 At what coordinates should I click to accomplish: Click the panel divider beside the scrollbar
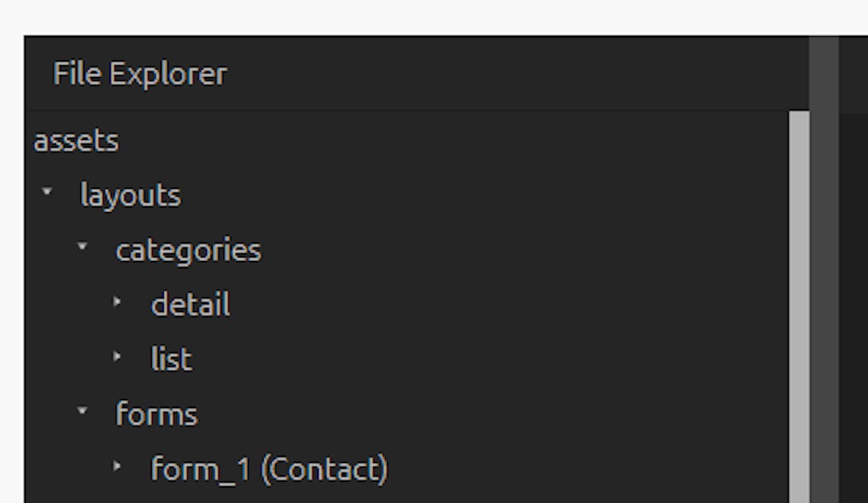pyautogui.click(x=824, y=269)
